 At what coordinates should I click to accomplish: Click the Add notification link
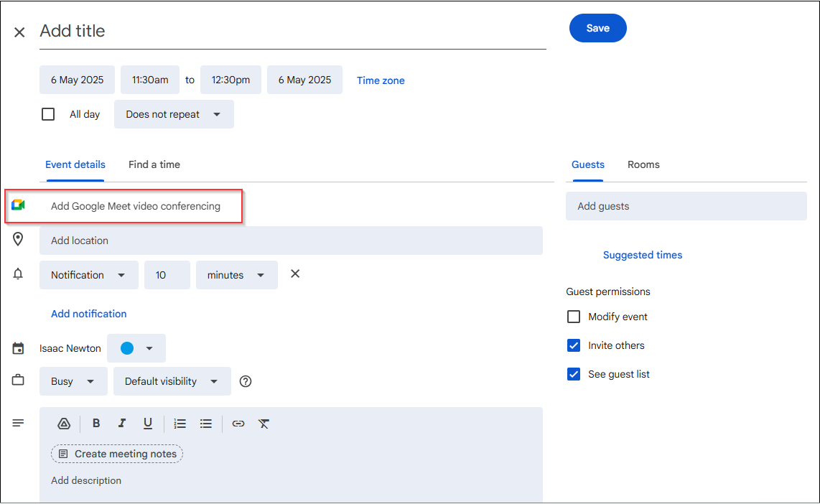click(89, 314)
